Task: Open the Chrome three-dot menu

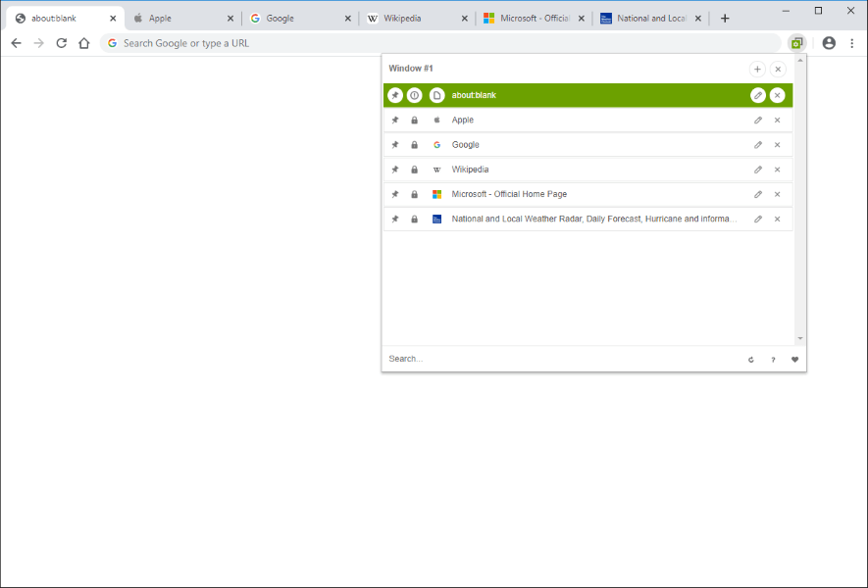Action: pos(851,43)
